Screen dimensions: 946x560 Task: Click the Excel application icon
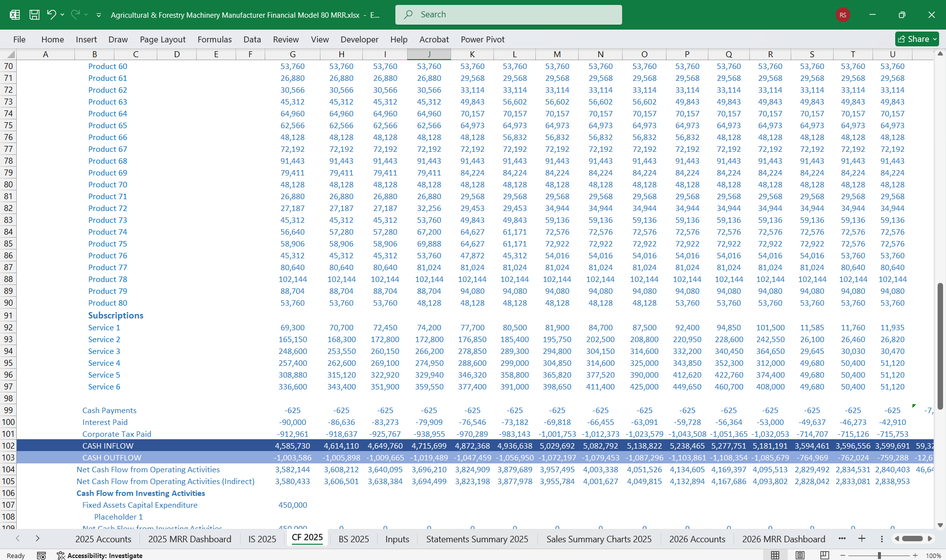point(15,15)
